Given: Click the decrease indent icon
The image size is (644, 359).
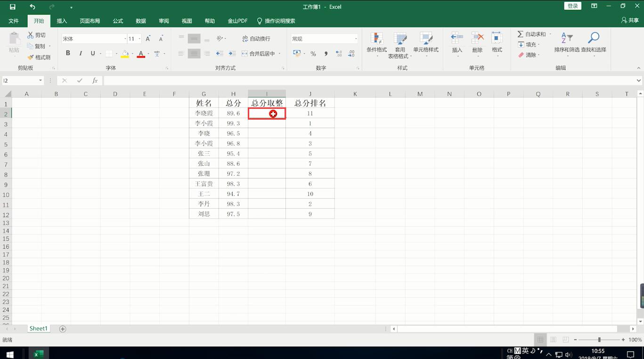Looking at the screenshot, I should [x=220, y=54].
